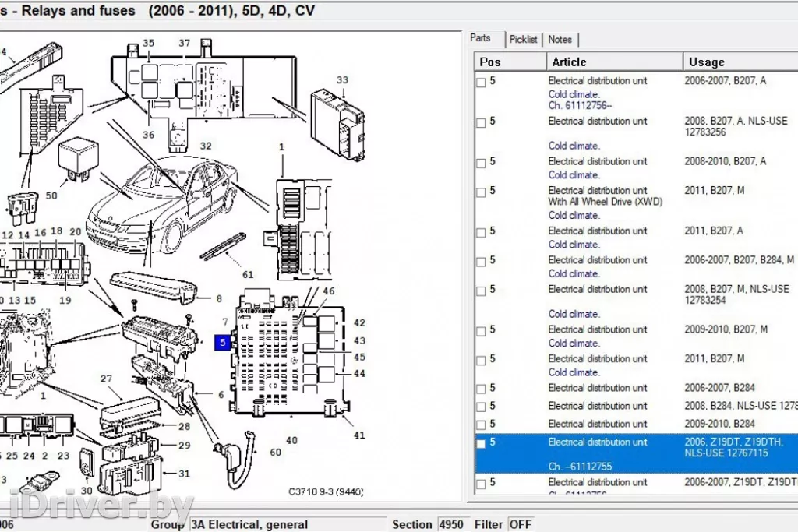
Task: Click part label 7 in diagram
Action: pos(225,322)
